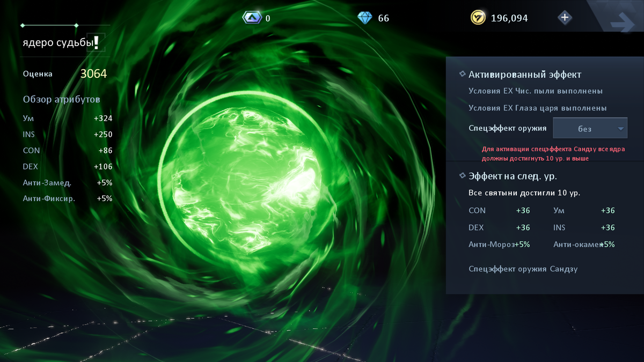Click the token count 0
The height and width of the screenshot is (362, 644).
(x=268, y=18)
